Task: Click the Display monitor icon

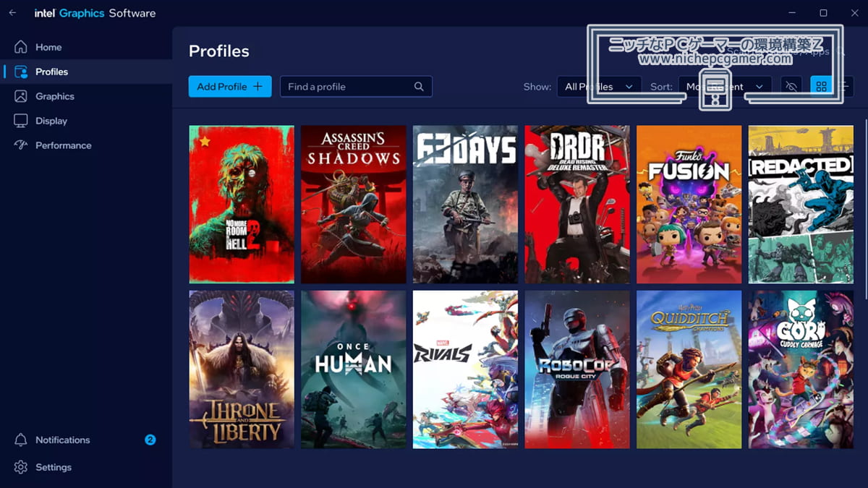Action: [x=21, y=121]
